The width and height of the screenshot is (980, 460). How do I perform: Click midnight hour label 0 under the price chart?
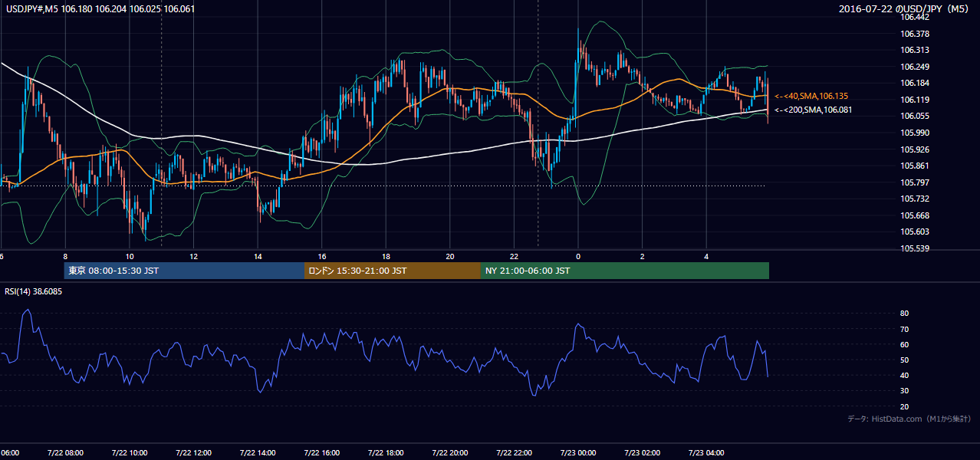[x=578, y=256]
